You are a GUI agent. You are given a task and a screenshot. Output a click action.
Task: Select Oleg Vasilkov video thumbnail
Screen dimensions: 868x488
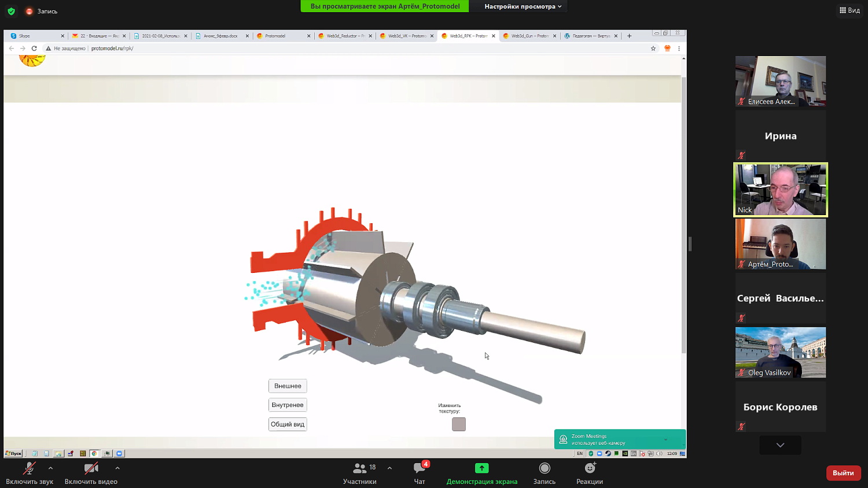coord(781,353)
